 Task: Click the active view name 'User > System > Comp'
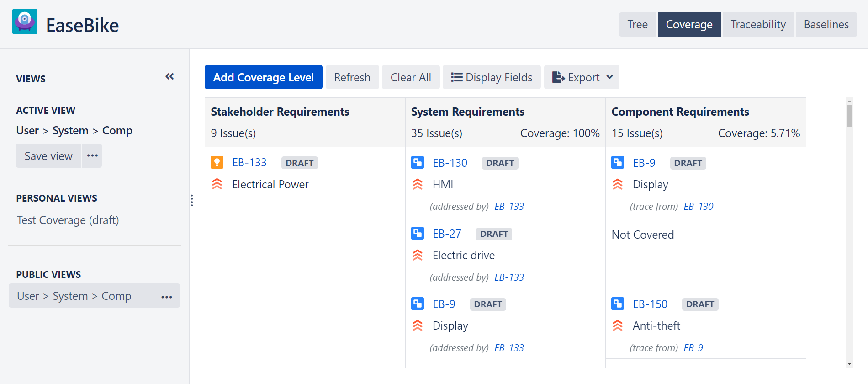(74, 130)
